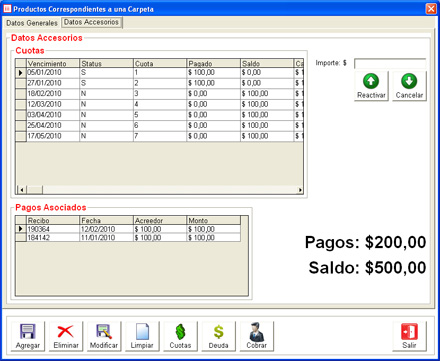Open Cuotas with green dollar icon
This screenshot has width=440, height=361.
coord(180,332)
